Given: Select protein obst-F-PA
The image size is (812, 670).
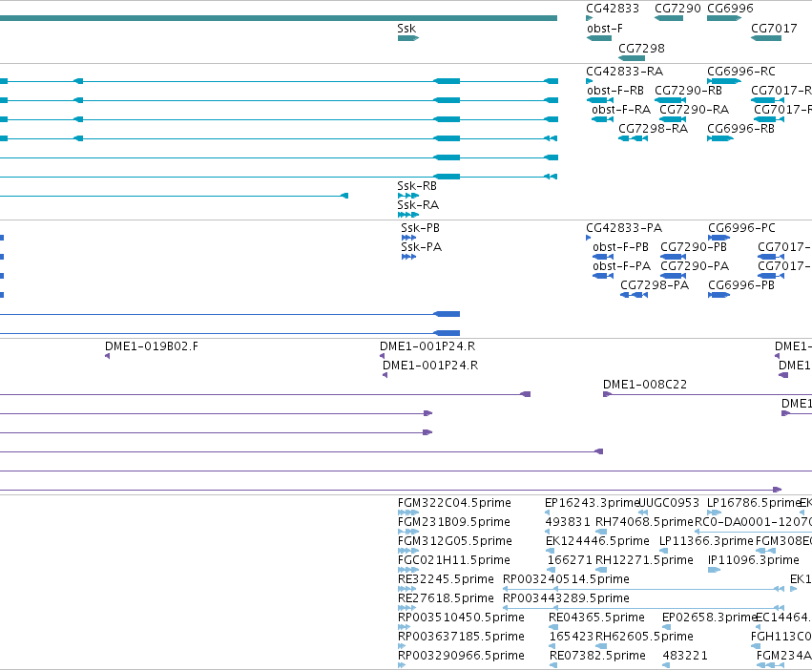Looking at the screenshot, I should click(621, 266).
